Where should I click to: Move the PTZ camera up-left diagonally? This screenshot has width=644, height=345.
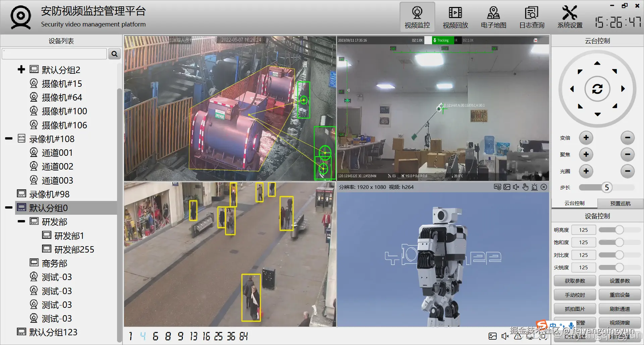coord(580,71)
